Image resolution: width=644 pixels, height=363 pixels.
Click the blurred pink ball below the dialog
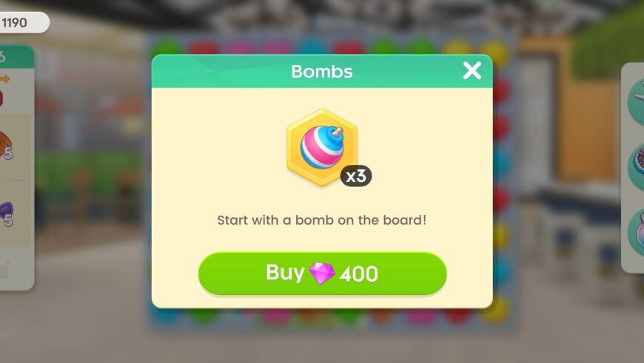click(275, 315)
